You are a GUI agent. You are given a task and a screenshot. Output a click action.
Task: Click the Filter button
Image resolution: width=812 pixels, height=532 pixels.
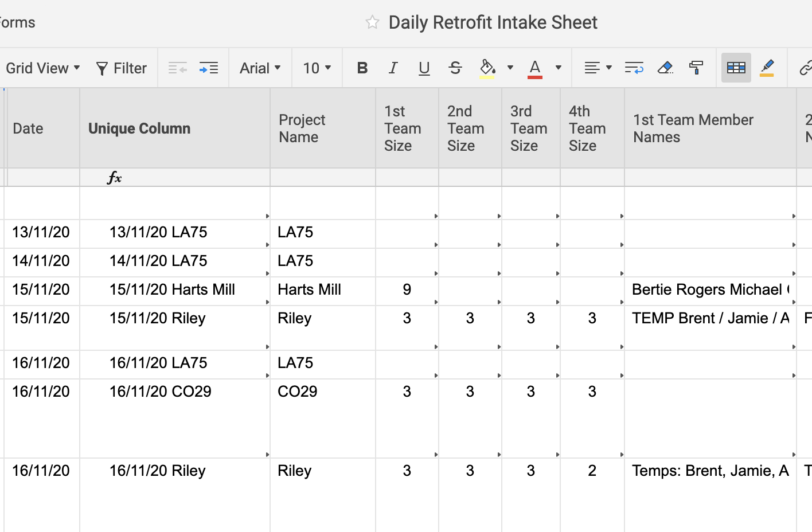[x=122, y=68]
